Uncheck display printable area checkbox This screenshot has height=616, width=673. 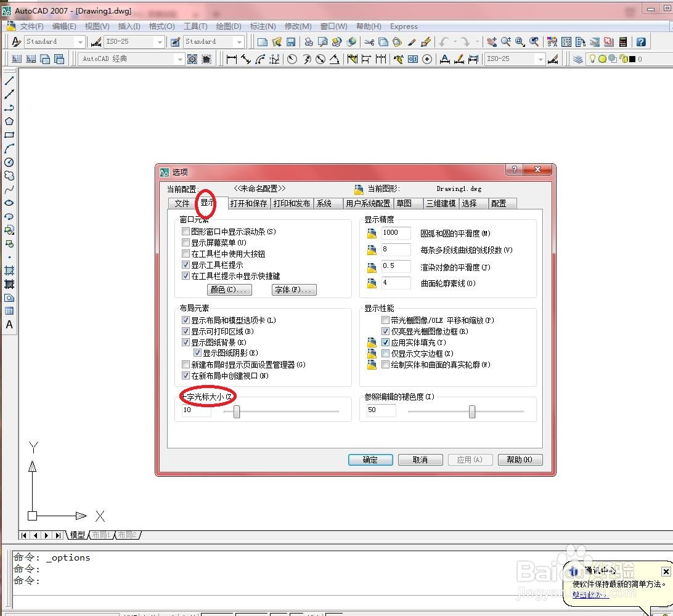pyautogui.click(x=186, y=331)
